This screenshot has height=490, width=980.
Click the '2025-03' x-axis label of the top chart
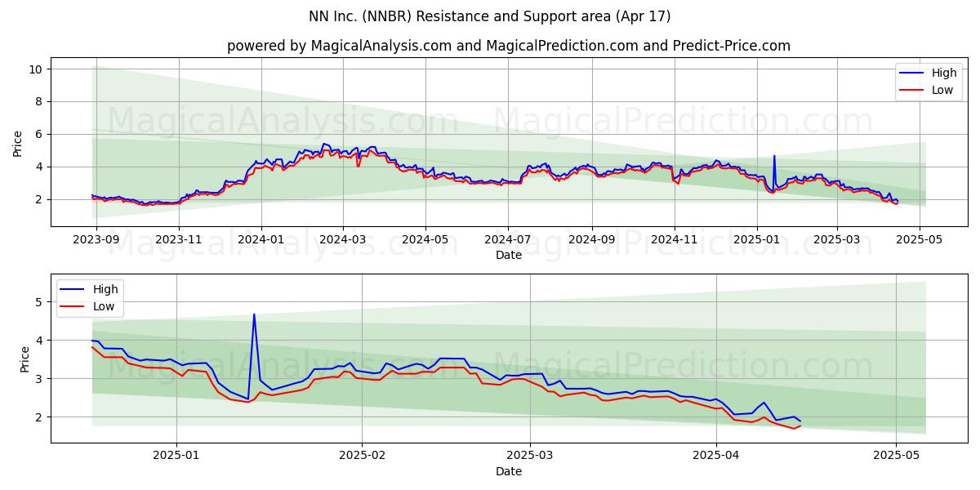point(836,241)
